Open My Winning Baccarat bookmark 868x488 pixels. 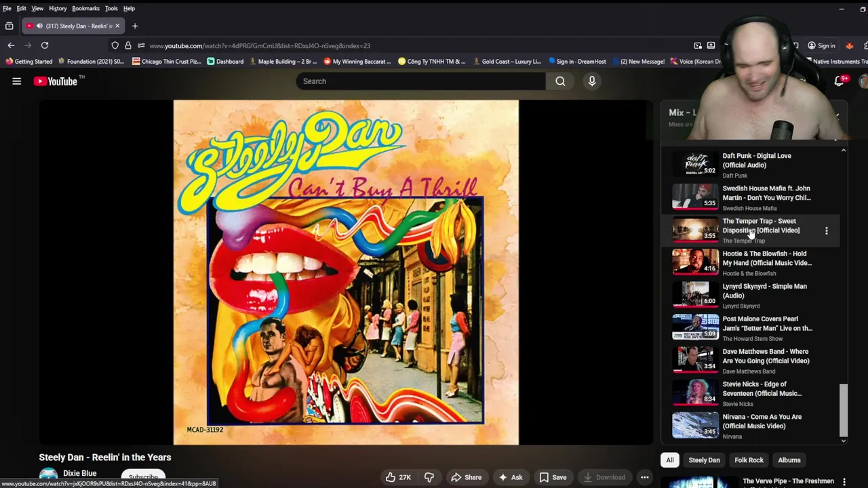pos(357,62)
